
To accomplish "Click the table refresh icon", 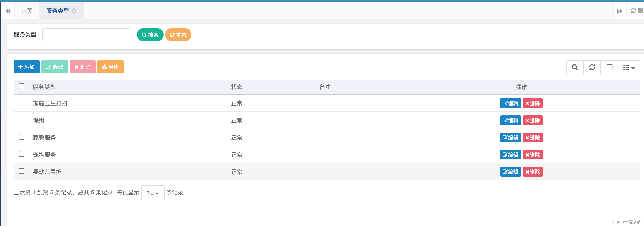I will 592,67.
